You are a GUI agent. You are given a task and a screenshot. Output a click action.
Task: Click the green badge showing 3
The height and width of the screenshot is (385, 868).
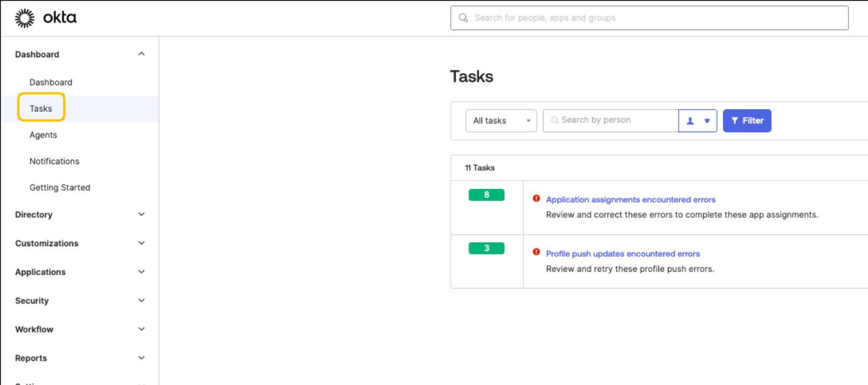pos(486,249)
